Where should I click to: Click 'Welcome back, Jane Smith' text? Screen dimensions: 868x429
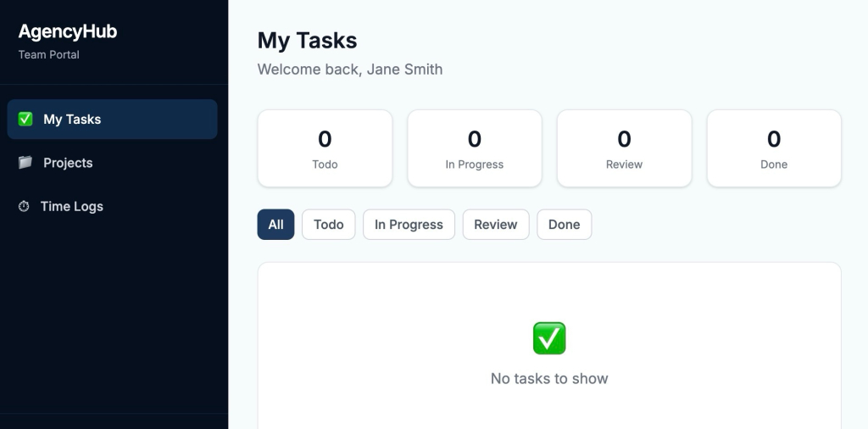(350, 70)
